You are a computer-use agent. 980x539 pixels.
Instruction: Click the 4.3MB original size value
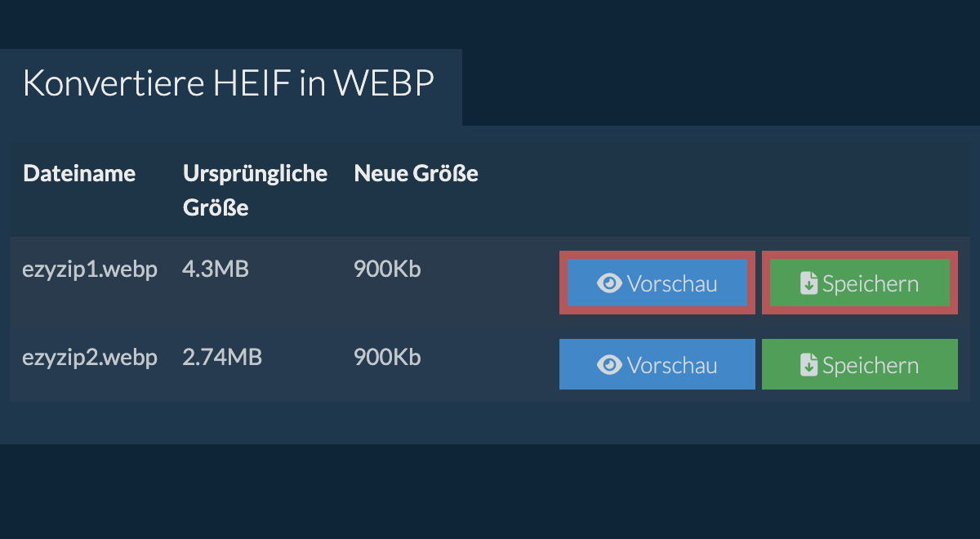point(216,269)
